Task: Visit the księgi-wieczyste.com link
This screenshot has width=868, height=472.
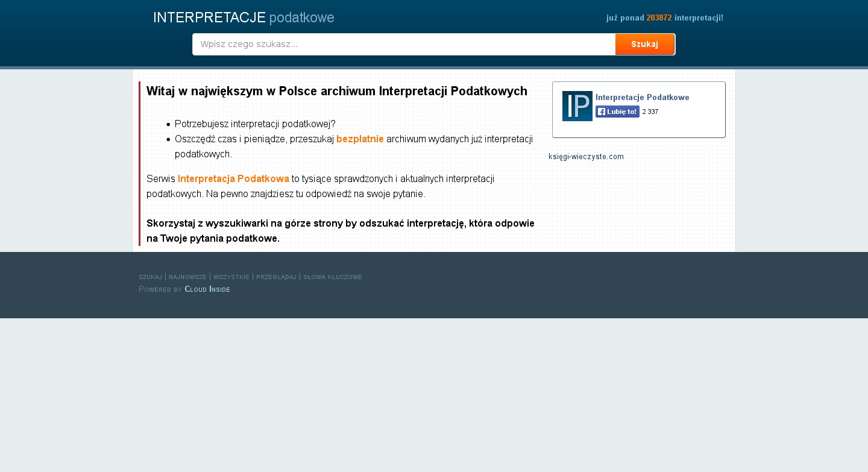Action: click(x=586, y=157)
